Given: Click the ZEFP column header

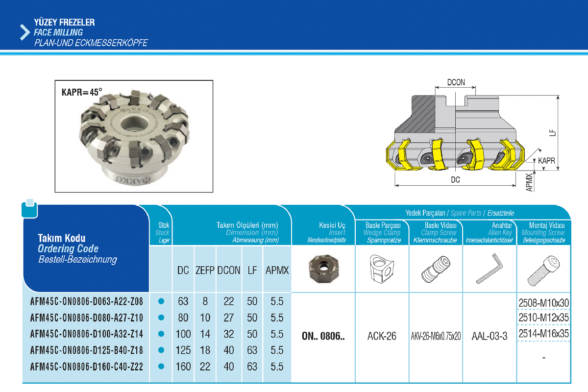Looking at the screenshot, I should click(205, 270).
